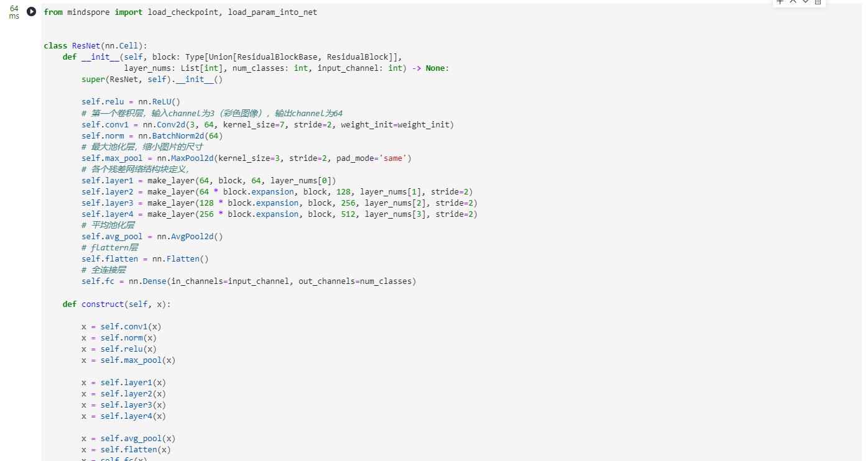
Task: Click the comment about the max pooling layer
Action: (142, 147)
